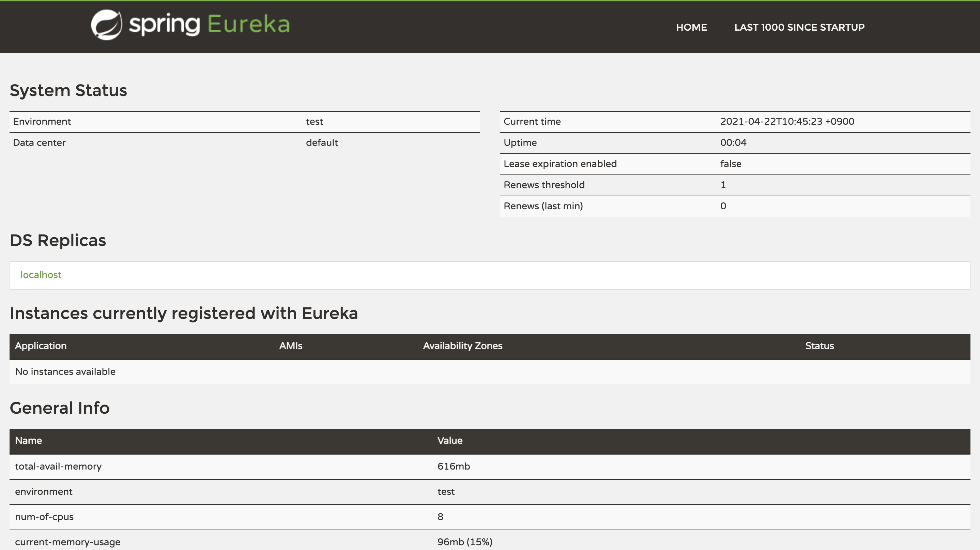
Task: Click current-memory-usage 96mb value
Action: (464, 542)
